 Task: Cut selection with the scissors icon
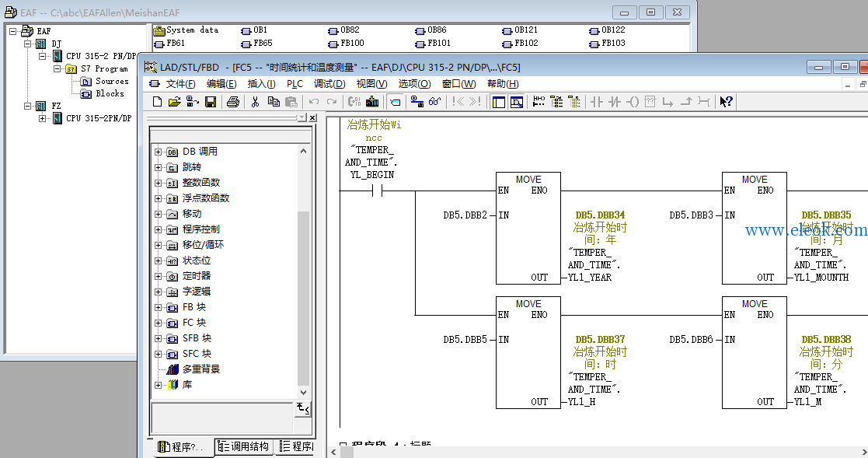[255, 102]
